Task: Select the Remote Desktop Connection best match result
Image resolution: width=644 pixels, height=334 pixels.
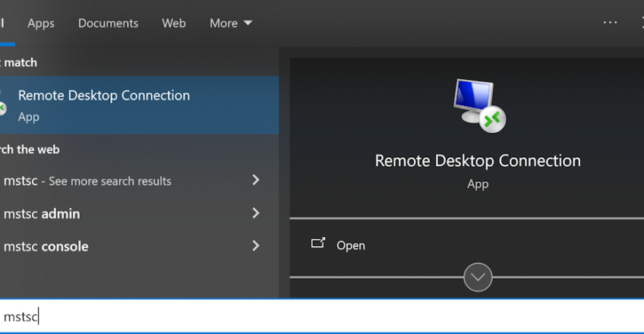Action: pyautogui.click(x=139, y=105)
